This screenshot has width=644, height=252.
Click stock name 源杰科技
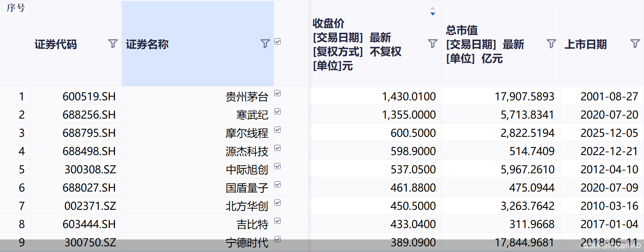pos(247,151)
